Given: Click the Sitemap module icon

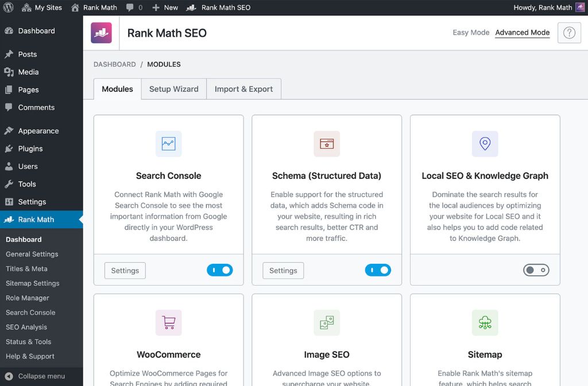Looking at the screenshot, I should point(485,323).
